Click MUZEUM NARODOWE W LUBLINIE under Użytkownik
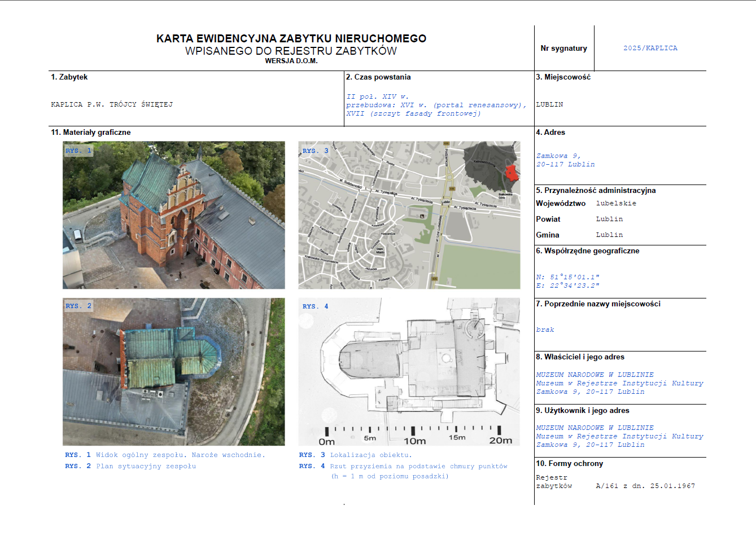The height and width of the screenshot is (536, 756). [x=595, y=428]
